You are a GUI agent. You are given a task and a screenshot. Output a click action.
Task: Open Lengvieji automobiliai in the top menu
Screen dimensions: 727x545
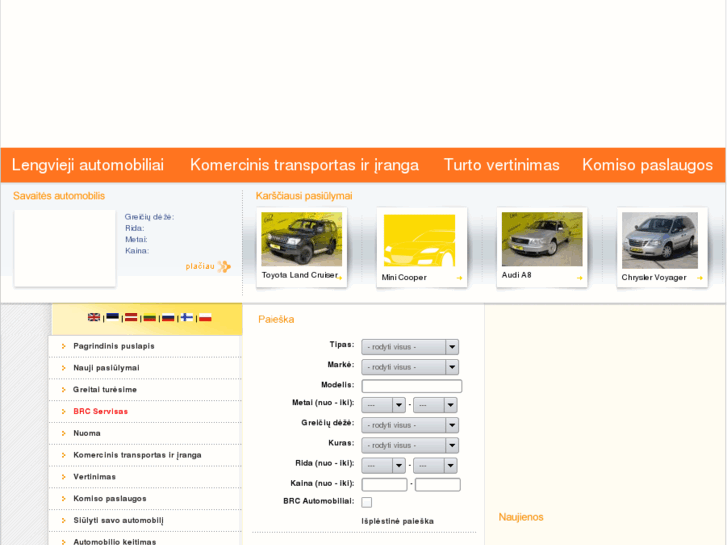point(88,165)
